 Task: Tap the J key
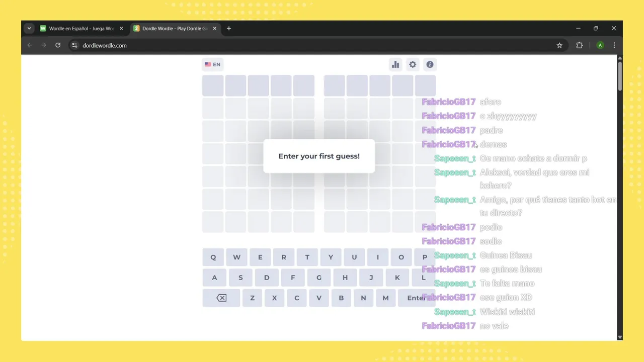371,278
